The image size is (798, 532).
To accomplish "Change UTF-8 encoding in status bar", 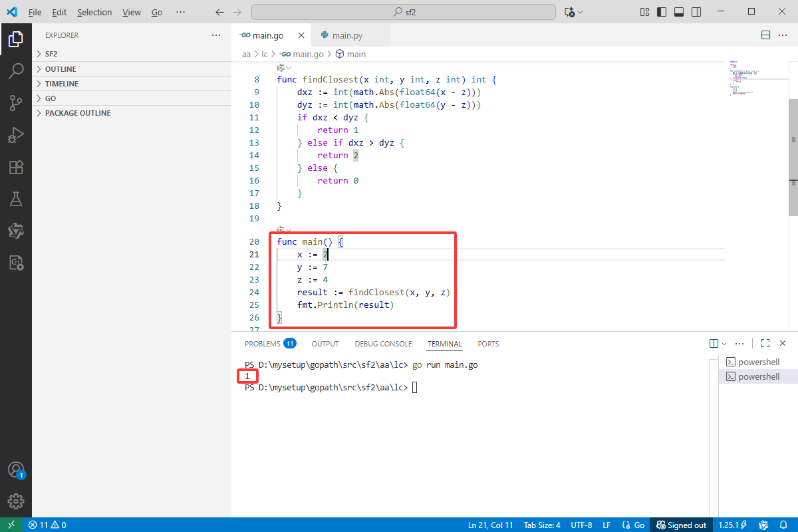I will pos(581,525).
